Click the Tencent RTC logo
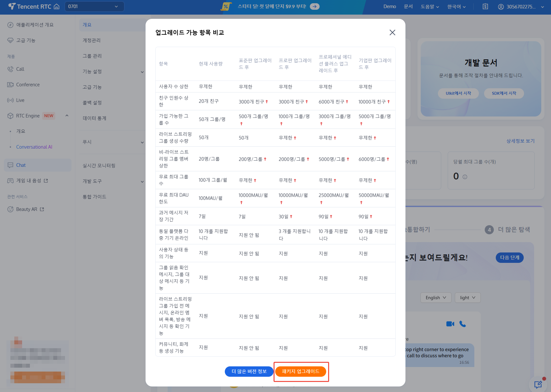 tap(30, 6)
